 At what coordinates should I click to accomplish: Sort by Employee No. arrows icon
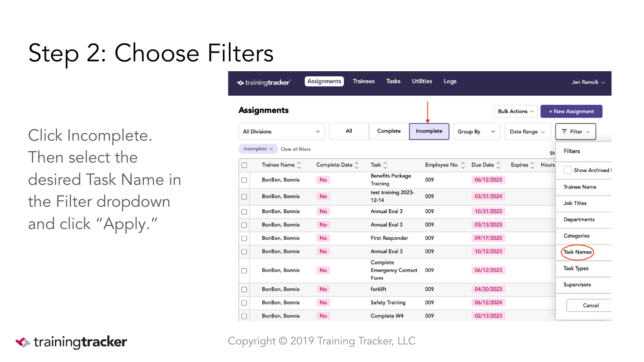[463, 165]
